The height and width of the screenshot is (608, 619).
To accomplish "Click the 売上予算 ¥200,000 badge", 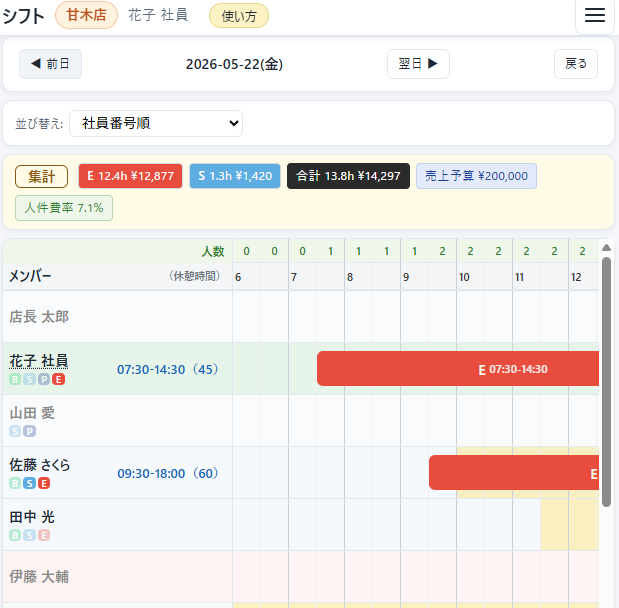I will point(476,176).
